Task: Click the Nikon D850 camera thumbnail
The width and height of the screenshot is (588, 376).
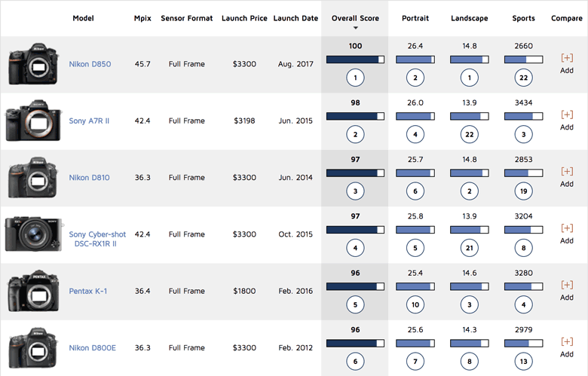Action: tap(29, 64)
